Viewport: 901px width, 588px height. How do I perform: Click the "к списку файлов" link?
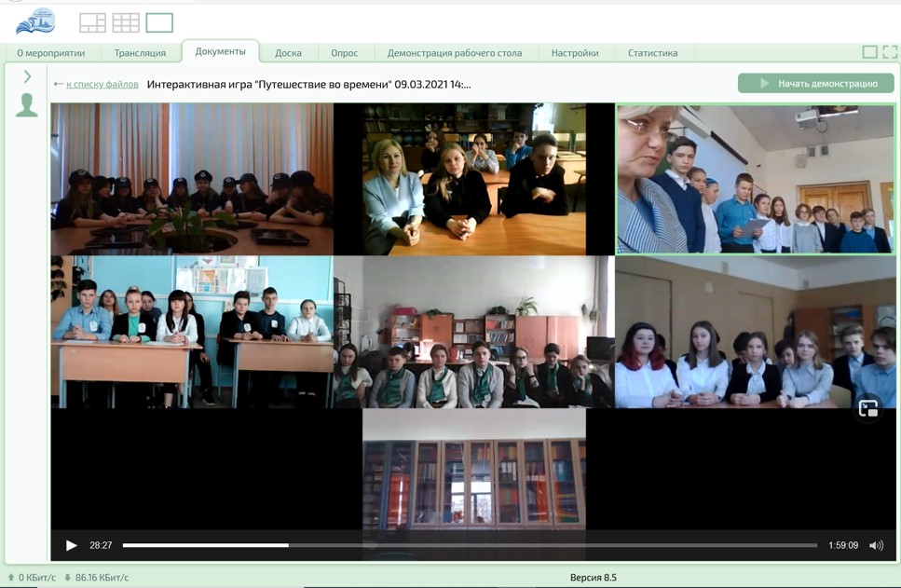(102, 84)
